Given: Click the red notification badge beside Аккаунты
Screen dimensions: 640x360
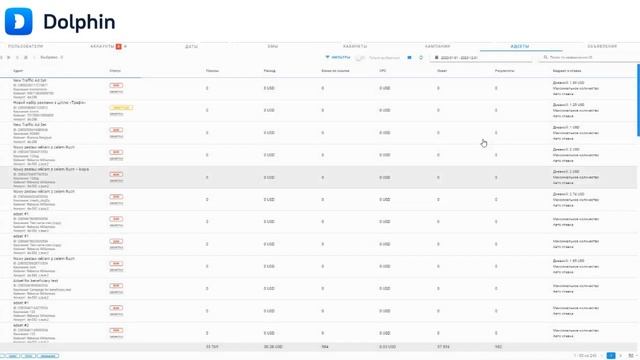Looking at the screenshot, I should 119,47.
